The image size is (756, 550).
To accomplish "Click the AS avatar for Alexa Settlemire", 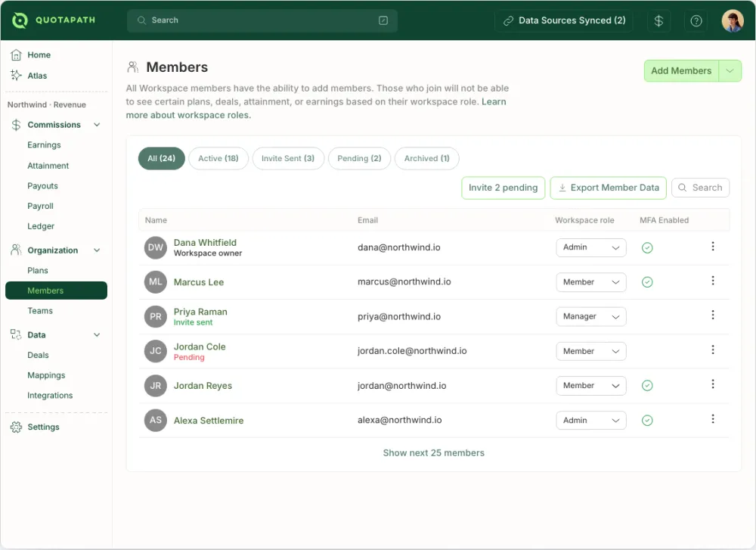I will click(155, 420).
